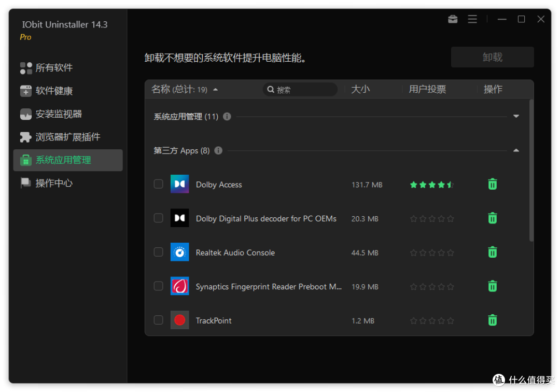The image size is (560, 392).
Task: Select the TrackPoint name text
Action: (214, 320)
